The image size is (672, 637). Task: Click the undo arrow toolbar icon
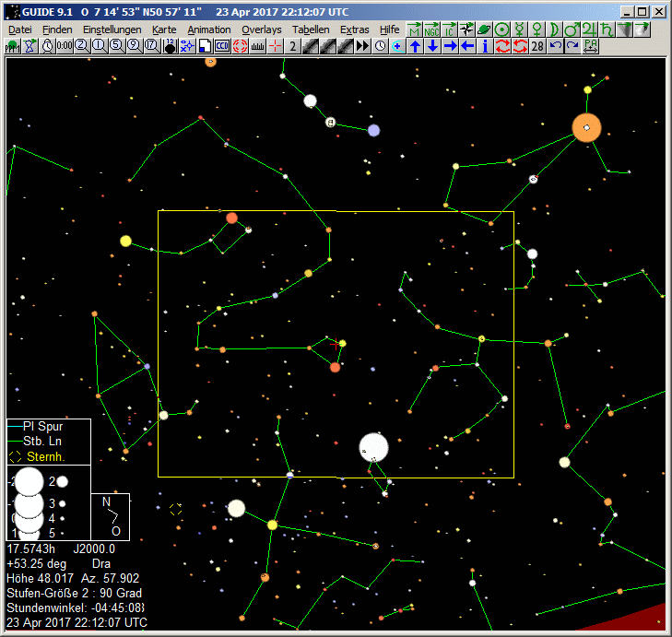(x=555, y=46)
